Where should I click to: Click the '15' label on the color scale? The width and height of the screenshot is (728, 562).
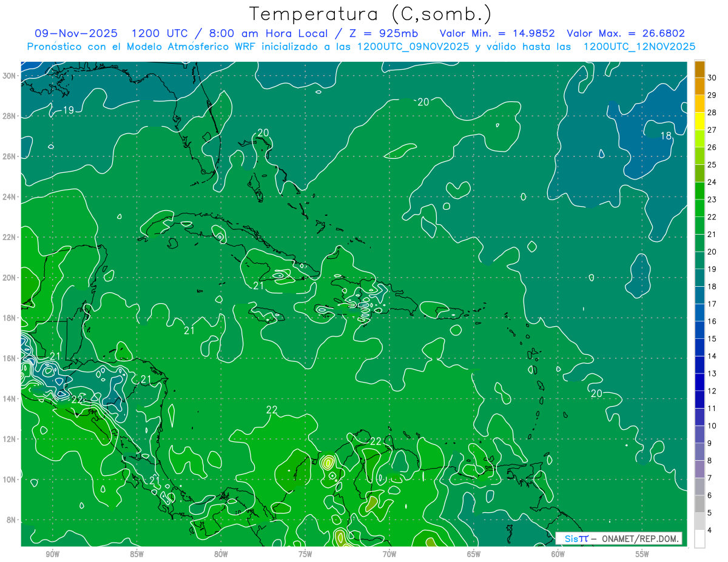(712, 339)
